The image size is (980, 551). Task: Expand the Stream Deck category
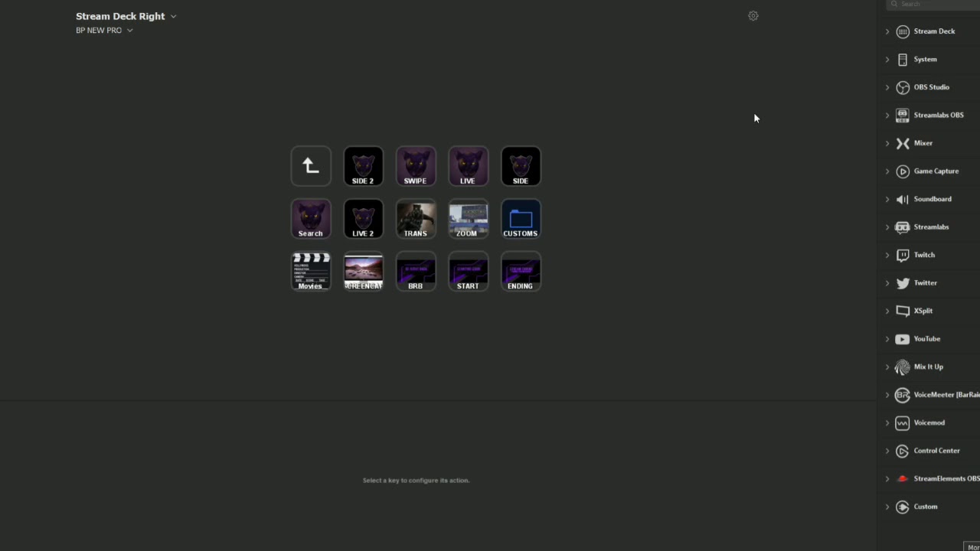(x=887, y=31)
